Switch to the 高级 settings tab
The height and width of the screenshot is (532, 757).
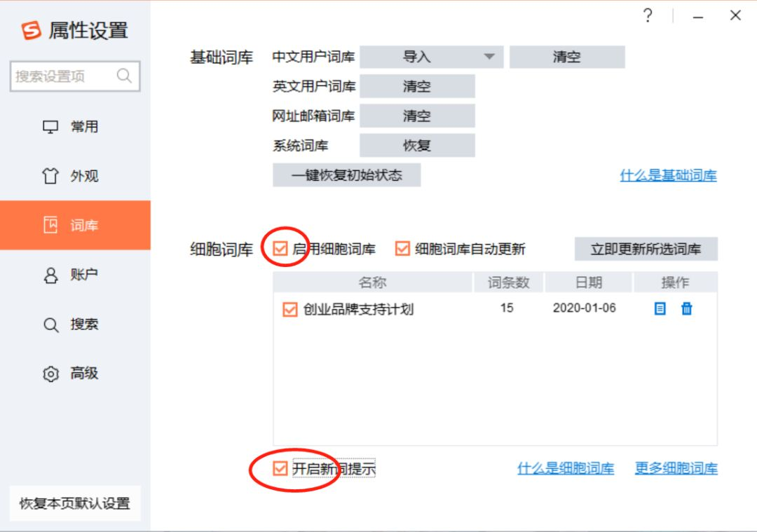coord(75,373)
